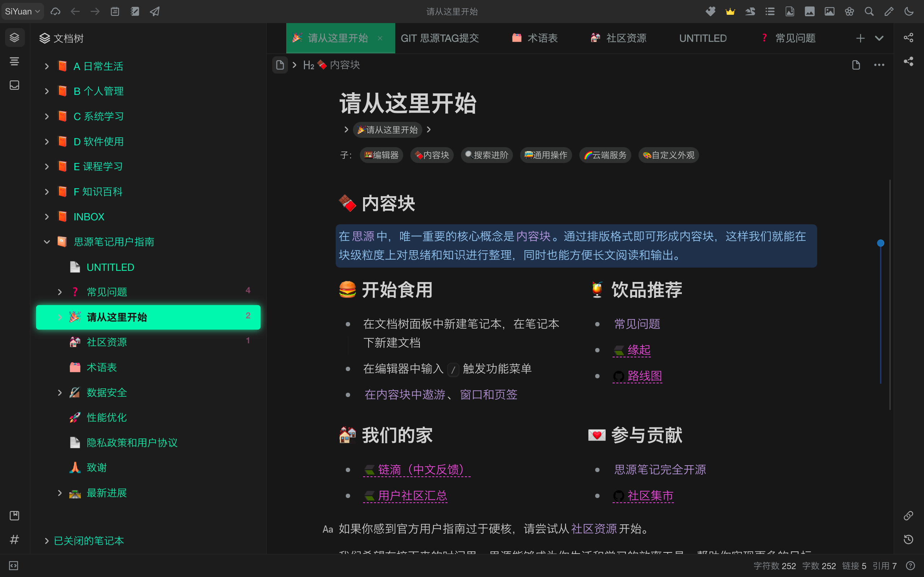Open the tags panel hash icon
The height and width of the screenshot is (577, 924).
point(14,539)
